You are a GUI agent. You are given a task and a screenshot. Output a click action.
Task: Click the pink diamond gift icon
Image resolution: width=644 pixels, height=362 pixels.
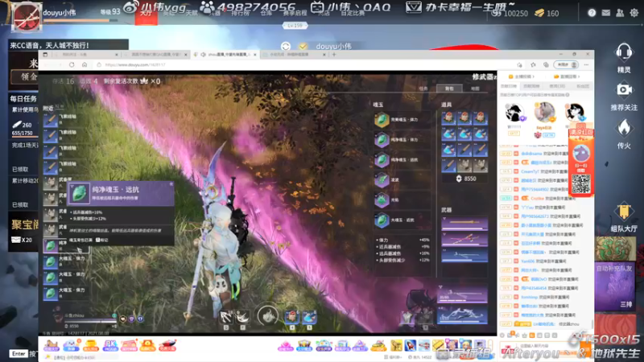[285, 346]
